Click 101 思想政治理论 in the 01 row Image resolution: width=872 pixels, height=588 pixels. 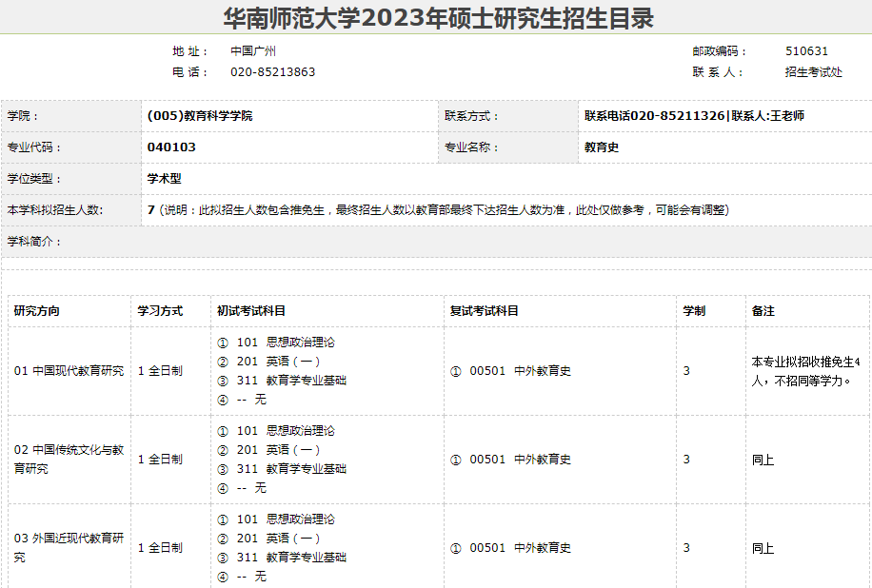286,343
